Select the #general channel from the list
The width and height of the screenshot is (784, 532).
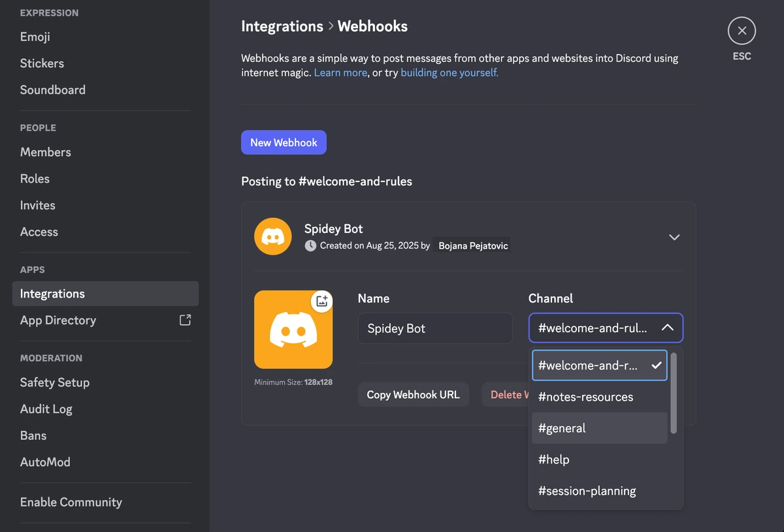(562, 428)
